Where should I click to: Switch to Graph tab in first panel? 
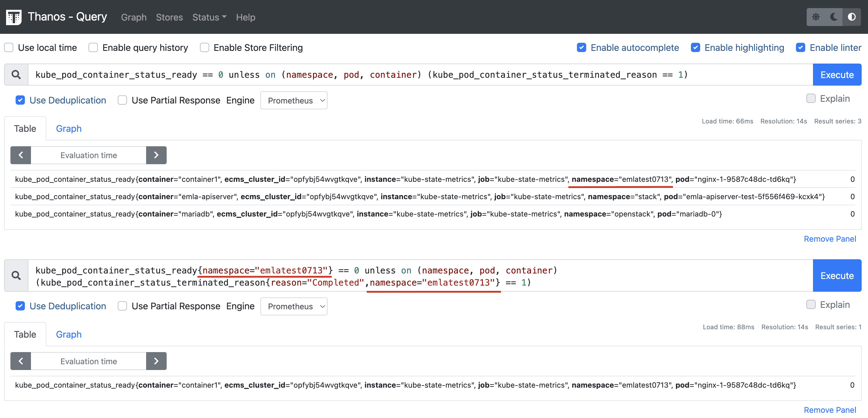click(x=69, y=129)
